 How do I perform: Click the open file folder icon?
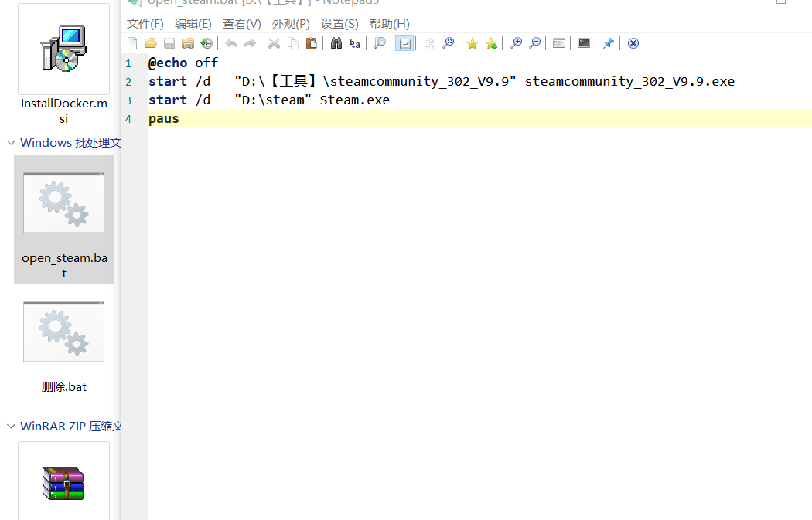click(151, 43)
